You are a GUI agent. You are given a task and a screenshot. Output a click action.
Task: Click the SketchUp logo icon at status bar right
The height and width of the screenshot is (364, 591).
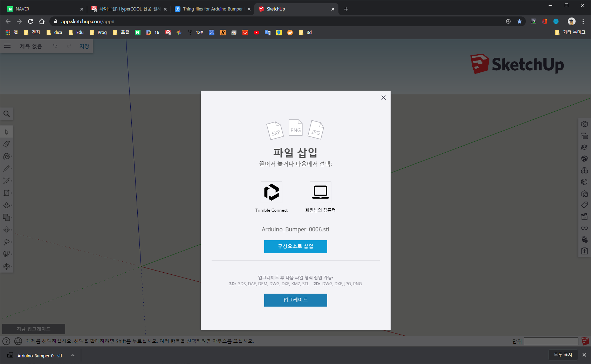point(585,341)
